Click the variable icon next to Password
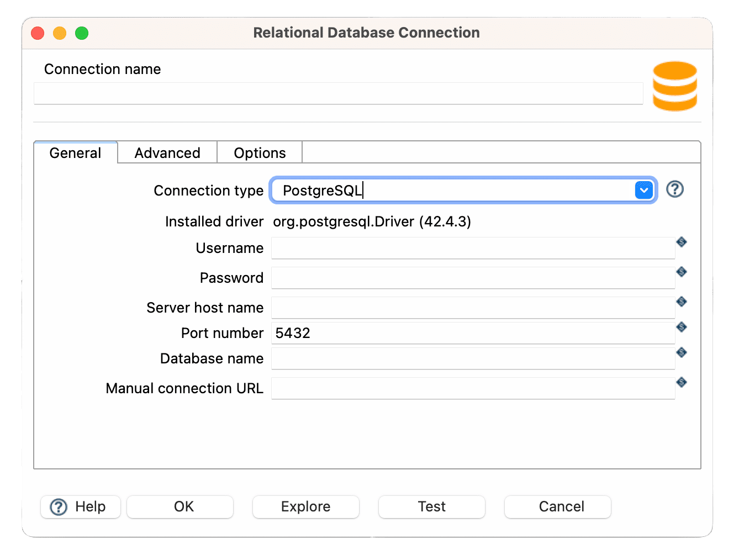The width and height of the screenshot is (739, 560). pyautogui.click(x=682, y=272)
